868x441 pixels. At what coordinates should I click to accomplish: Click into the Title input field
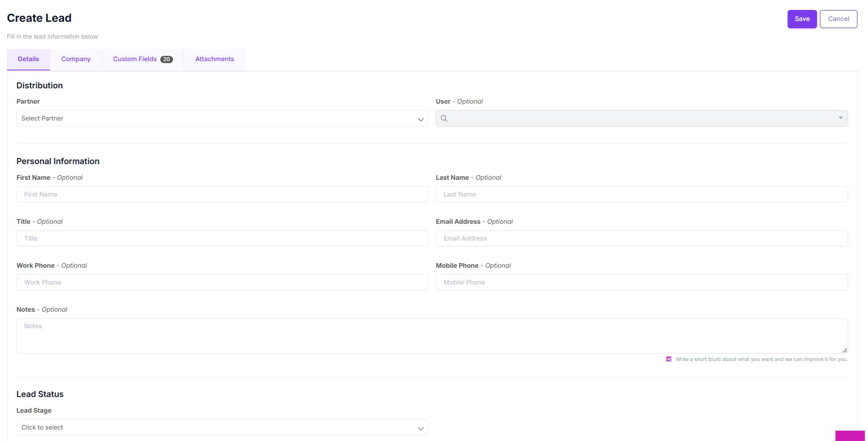(222, 238)
